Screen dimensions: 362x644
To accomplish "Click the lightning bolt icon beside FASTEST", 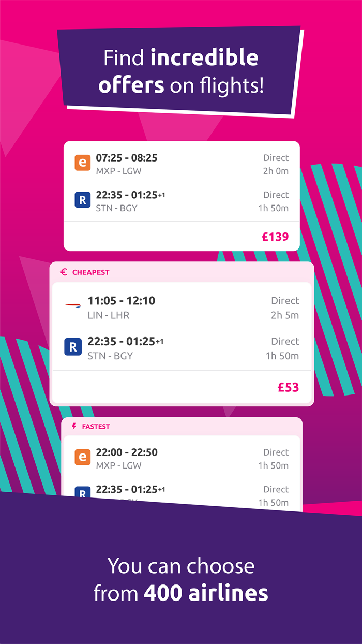I will [x=74, y=426].
